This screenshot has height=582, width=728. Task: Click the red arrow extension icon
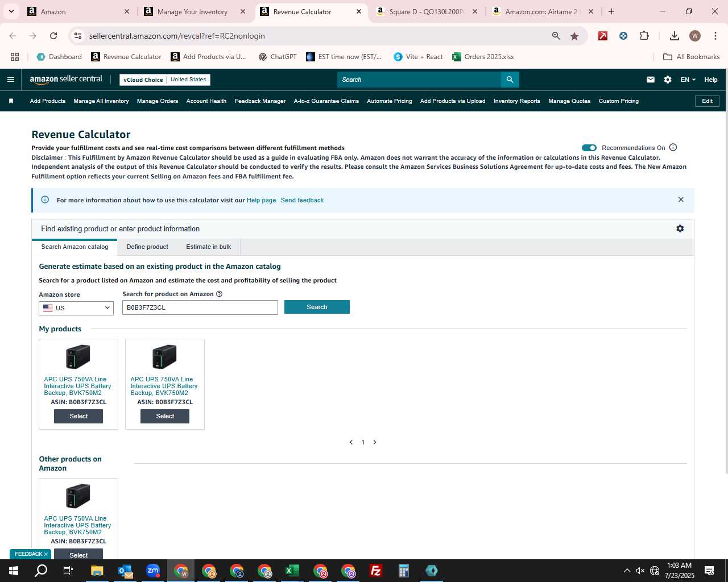[603, 36]
